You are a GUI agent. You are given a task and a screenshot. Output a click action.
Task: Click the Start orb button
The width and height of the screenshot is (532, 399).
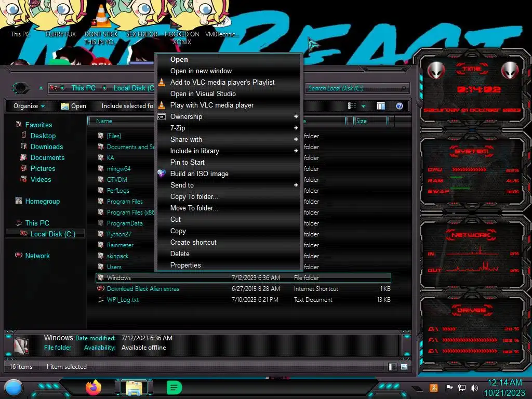(14, 388)
